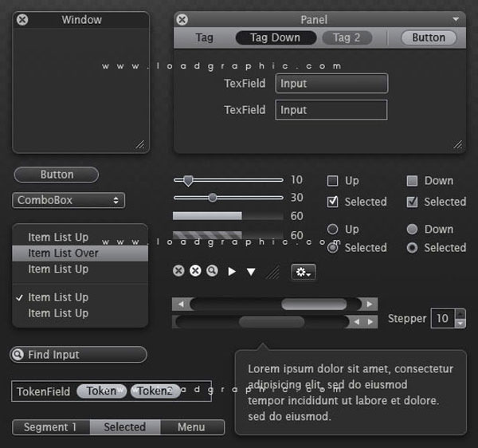Click the upper scrollbar's left arrow

click(181, 304)
